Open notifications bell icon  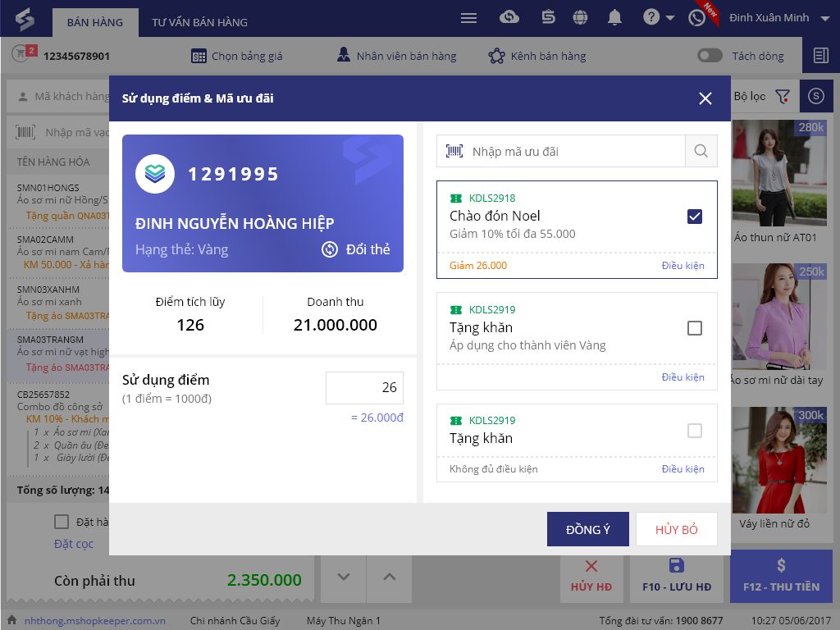point(614,18)
